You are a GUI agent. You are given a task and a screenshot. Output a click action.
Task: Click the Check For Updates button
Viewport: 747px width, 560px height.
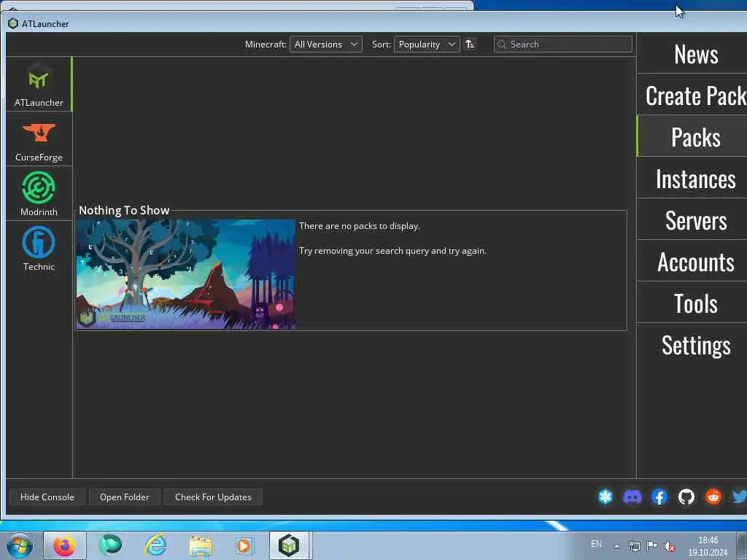pos(213,497)
